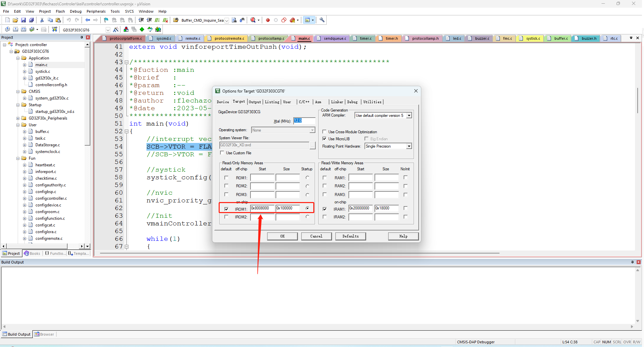Uncheck the Use MicroLIB checkbox

pyautogui.click(x=324, y=139)
